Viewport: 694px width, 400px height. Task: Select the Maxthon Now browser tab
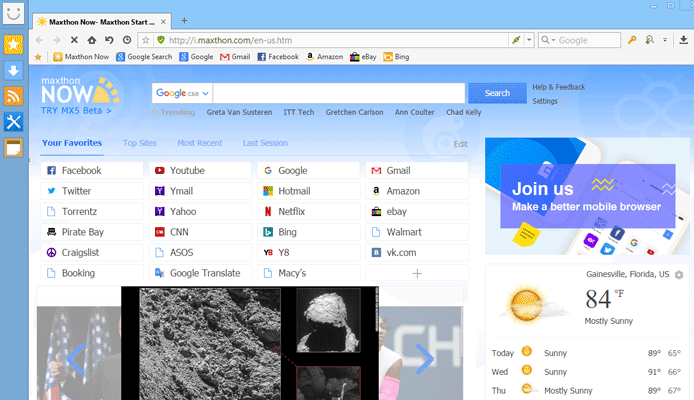click(x=102, y=22)
